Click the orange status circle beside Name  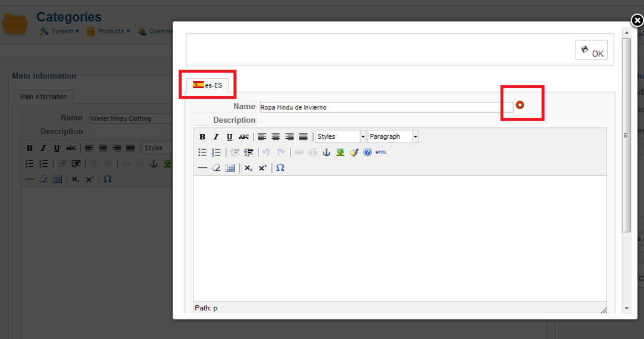[x=520, y=105]
